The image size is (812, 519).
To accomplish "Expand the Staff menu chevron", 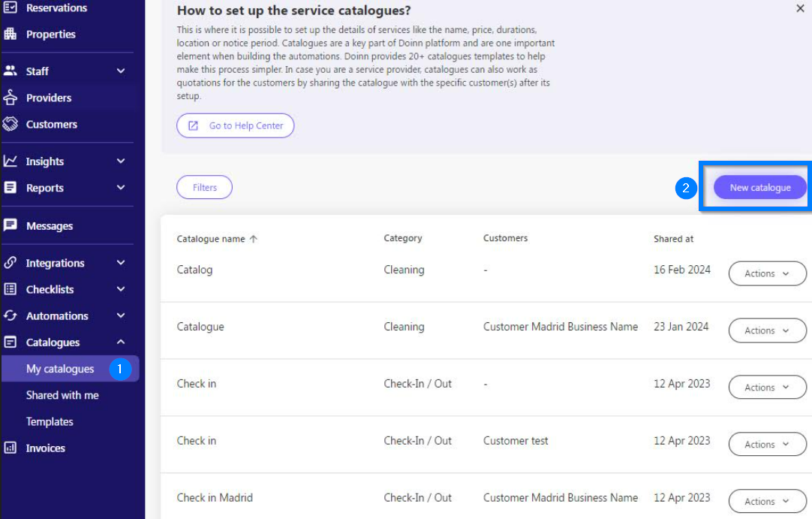I will pos(121,71).
